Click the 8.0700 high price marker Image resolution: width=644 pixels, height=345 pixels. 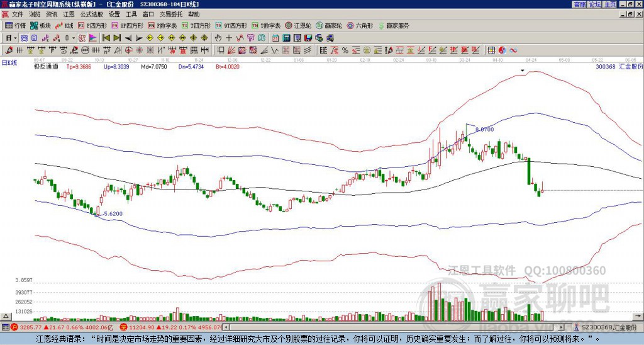click(x=485, y=129)
